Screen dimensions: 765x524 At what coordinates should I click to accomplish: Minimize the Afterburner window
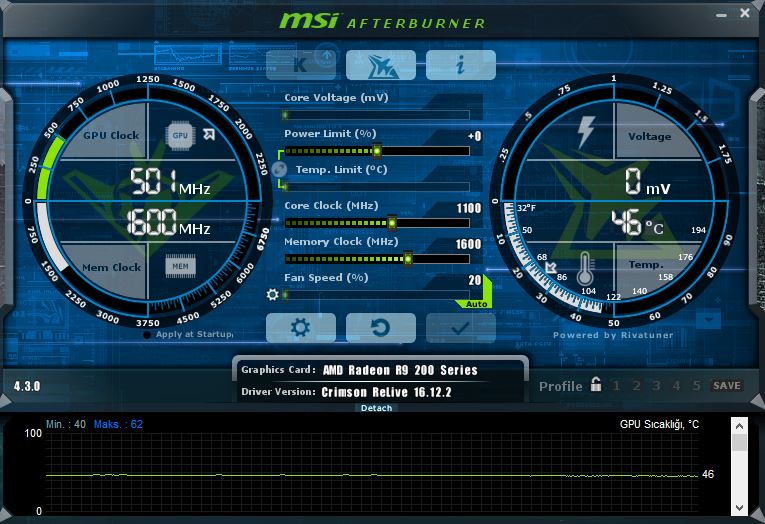click(722, 15)
